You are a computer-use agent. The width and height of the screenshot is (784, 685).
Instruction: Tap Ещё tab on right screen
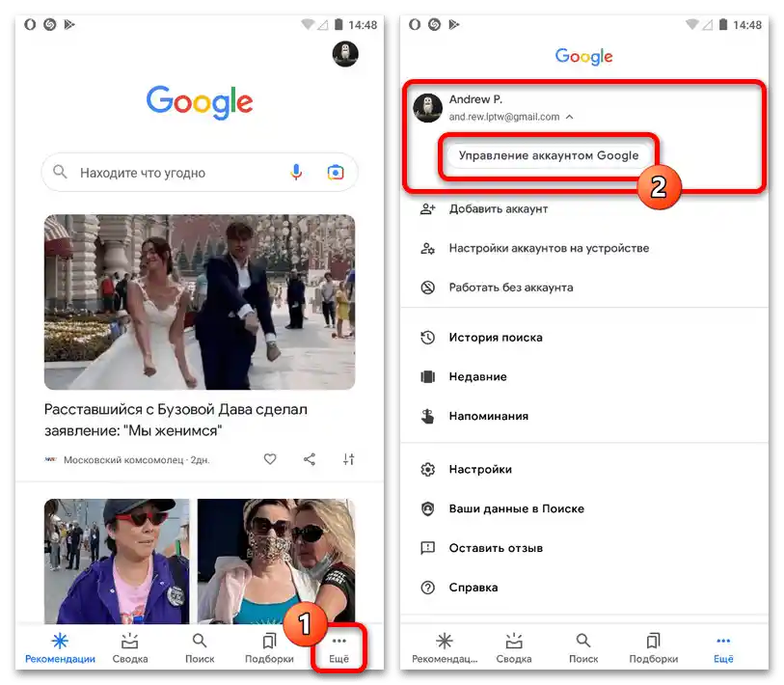pos(723,648)
